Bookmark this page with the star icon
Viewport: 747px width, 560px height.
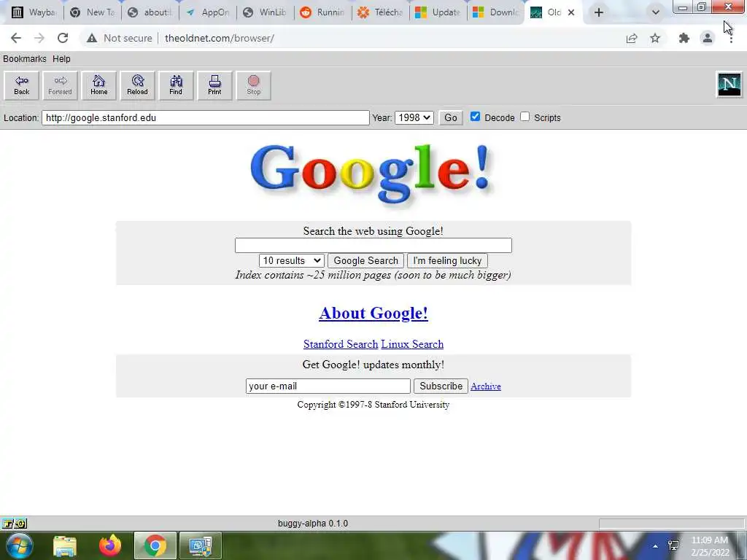(655, 38)
